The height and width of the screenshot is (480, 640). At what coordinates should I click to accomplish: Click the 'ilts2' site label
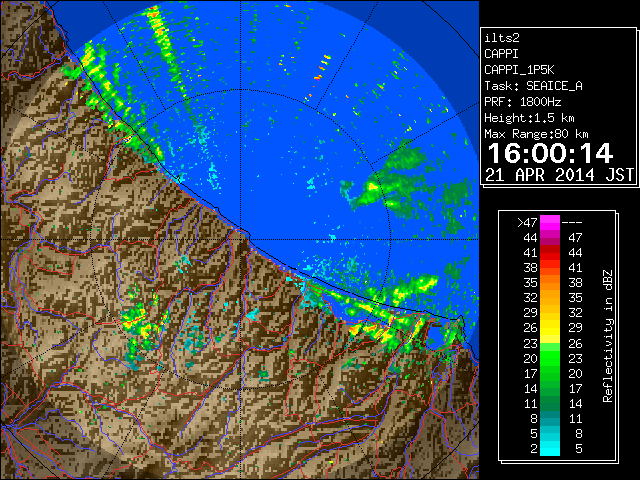click(x=502, y=38)
